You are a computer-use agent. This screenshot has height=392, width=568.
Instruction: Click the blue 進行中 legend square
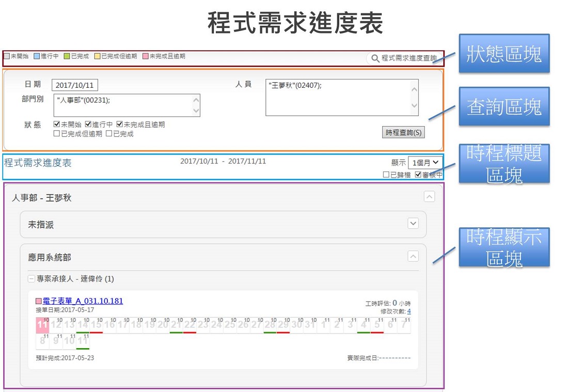tap(37, 56)
